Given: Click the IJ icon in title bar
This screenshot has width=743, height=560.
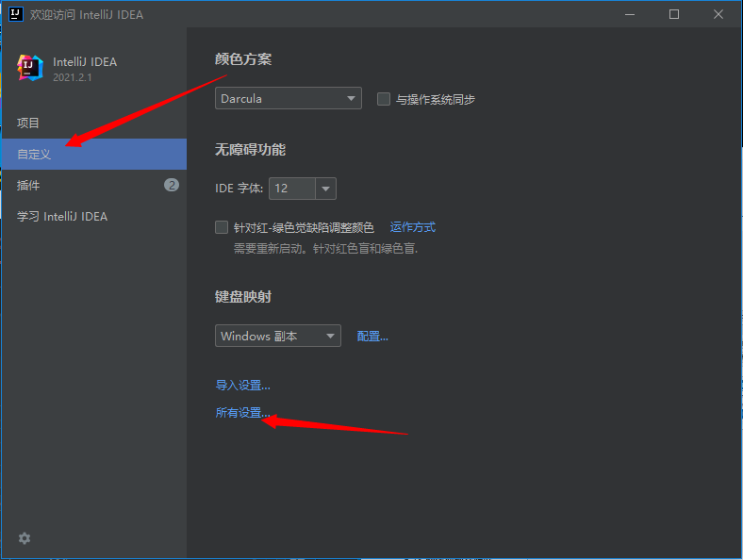Looking at the screenshot, I should click(x=16, y=14).
